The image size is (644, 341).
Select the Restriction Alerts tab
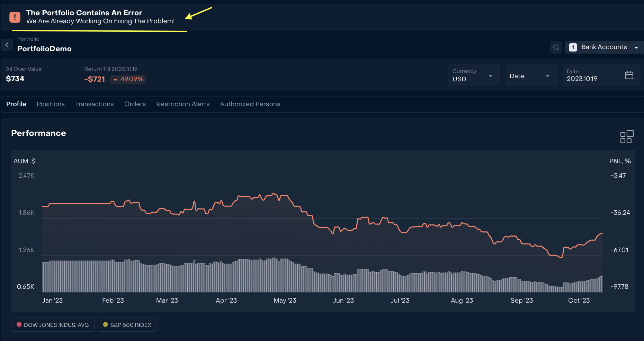[x=183, y=104]
